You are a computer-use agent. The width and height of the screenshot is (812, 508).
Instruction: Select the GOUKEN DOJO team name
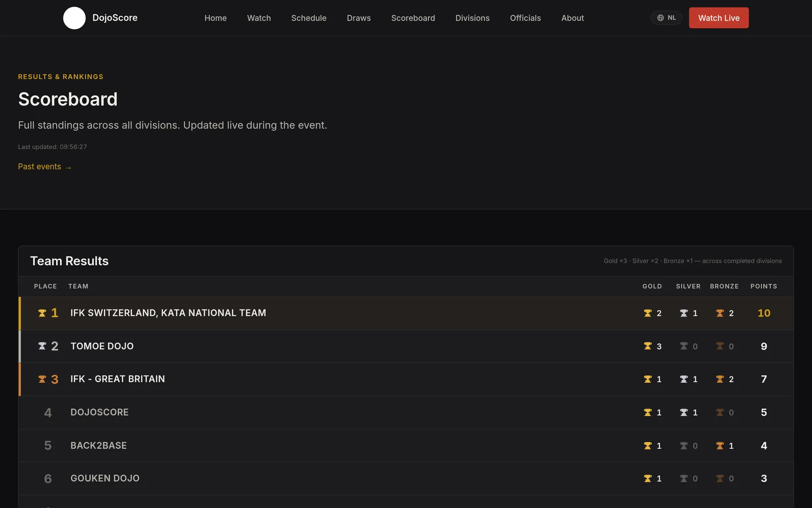pos(105,478)
